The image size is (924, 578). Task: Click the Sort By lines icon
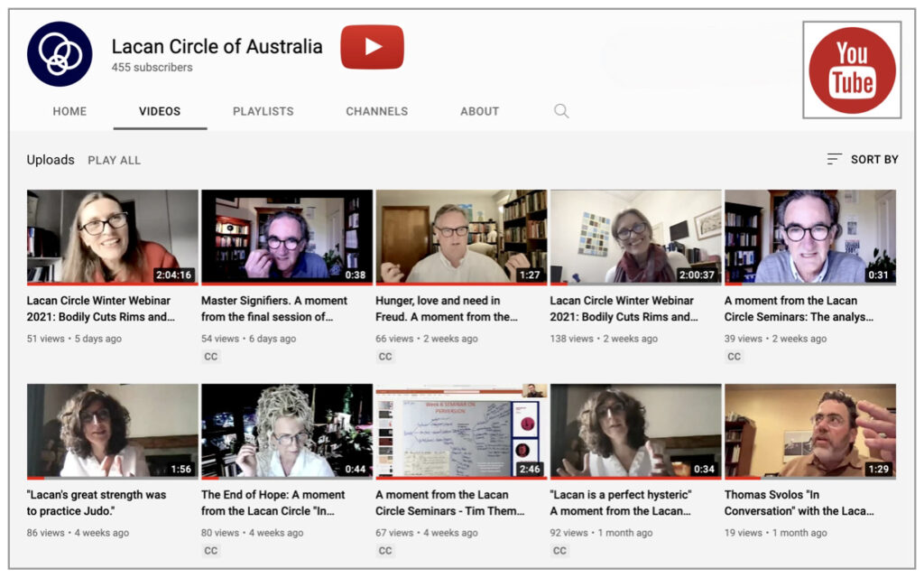pyautogui.click(x=835, y=159)
